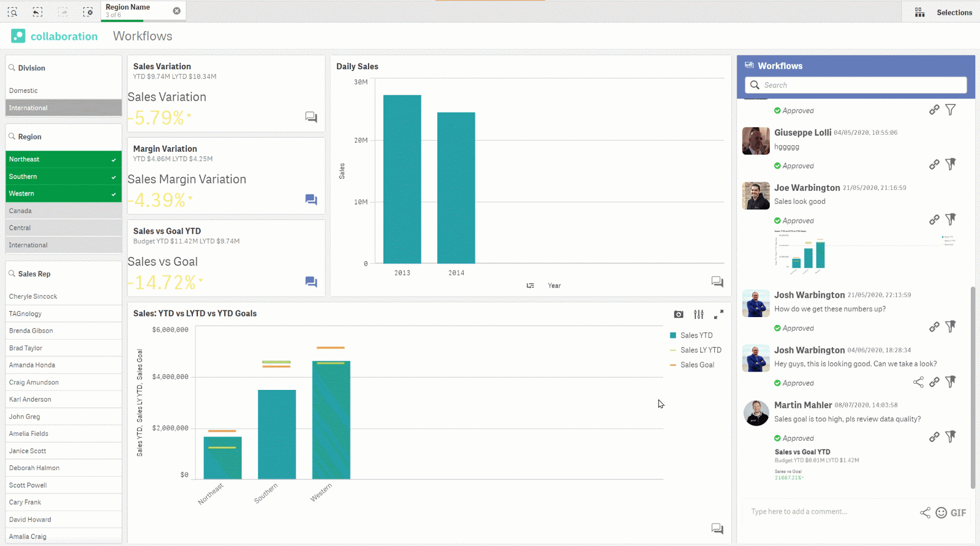Open the snapshot camera icon on the sales chart

679,314
